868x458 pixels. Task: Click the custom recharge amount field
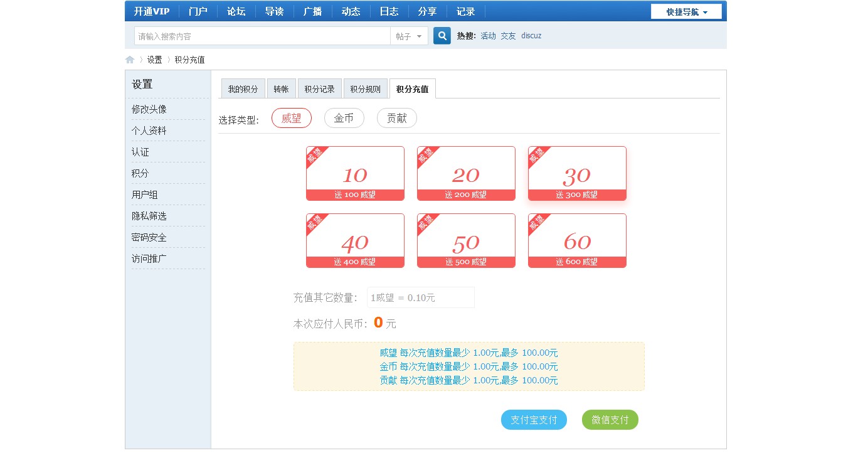click(x=420, y=297)
